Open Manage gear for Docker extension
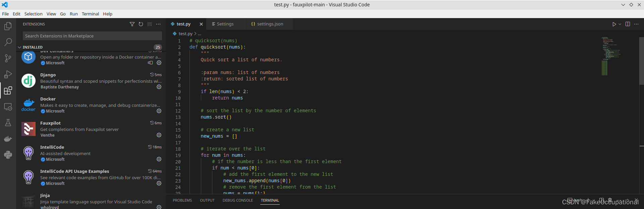The height and width of the screenshot is (209, 644). [159, 111]
